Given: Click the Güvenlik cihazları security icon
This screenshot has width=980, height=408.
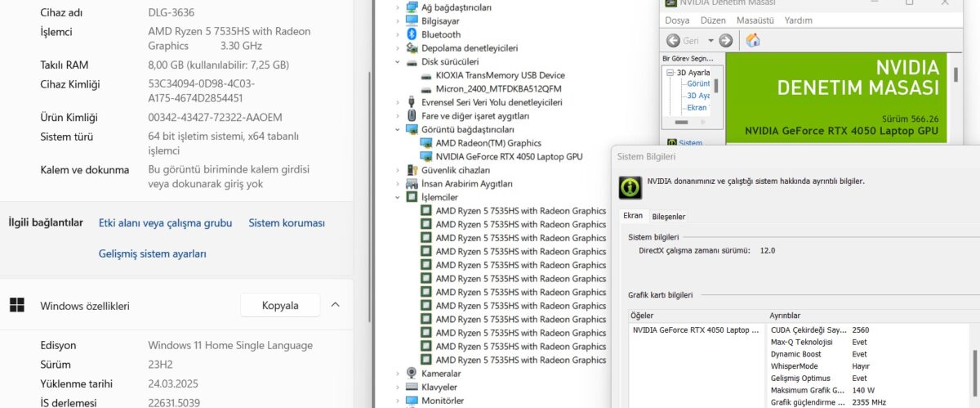Looking at the screenshot, I should point(412,170).
